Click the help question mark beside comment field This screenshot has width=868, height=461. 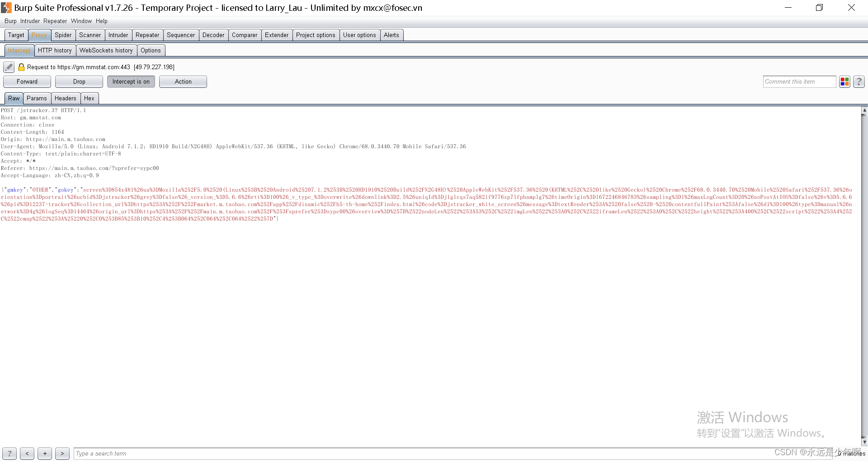point(859,82)
